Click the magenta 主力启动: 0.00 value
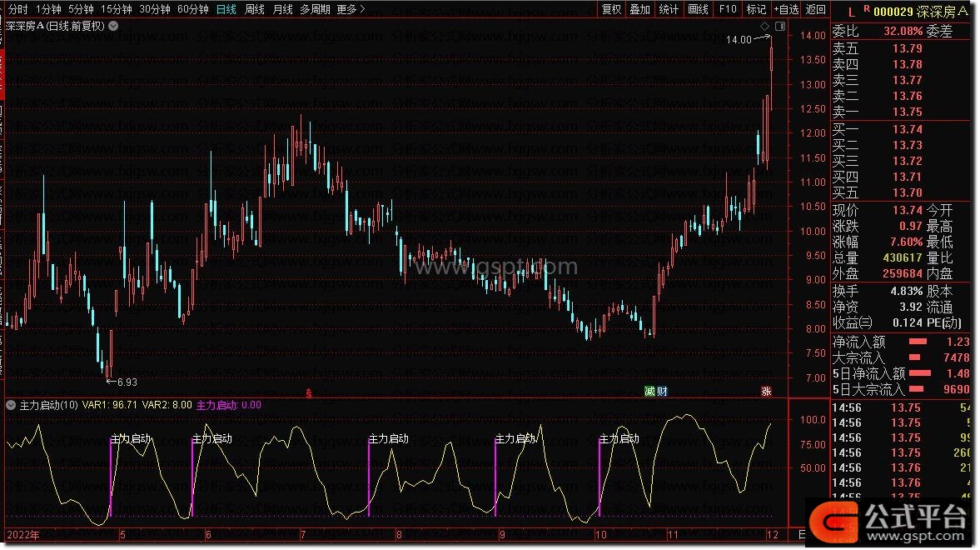The image size is (980, 550). click(x=229, y=406)
